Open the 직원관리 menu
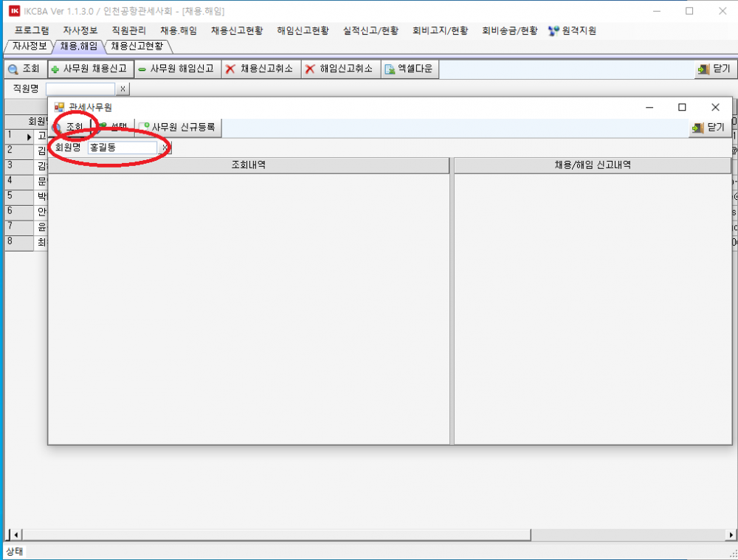 (128, 31)
